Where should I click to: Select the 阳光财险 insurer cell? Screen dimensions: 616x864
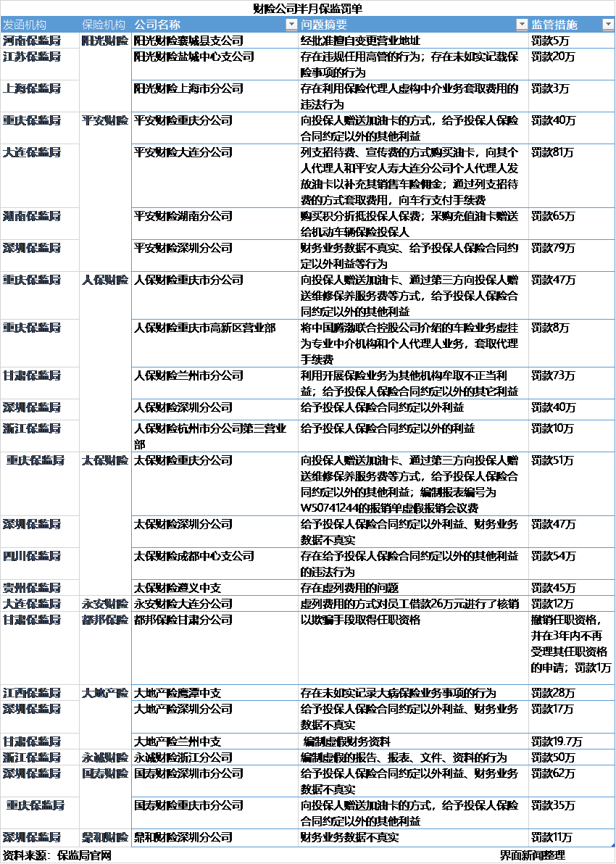point(105,72)
